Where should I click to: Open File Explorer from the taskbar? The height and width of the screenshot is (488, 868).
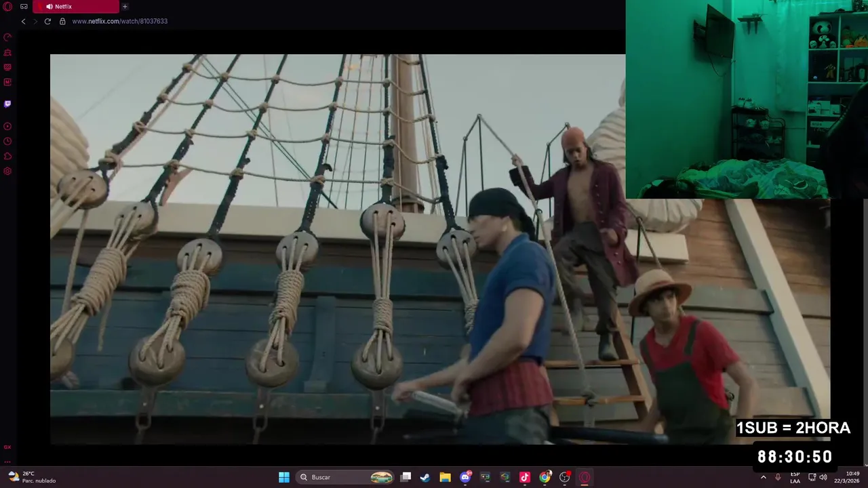click(445, 477)
